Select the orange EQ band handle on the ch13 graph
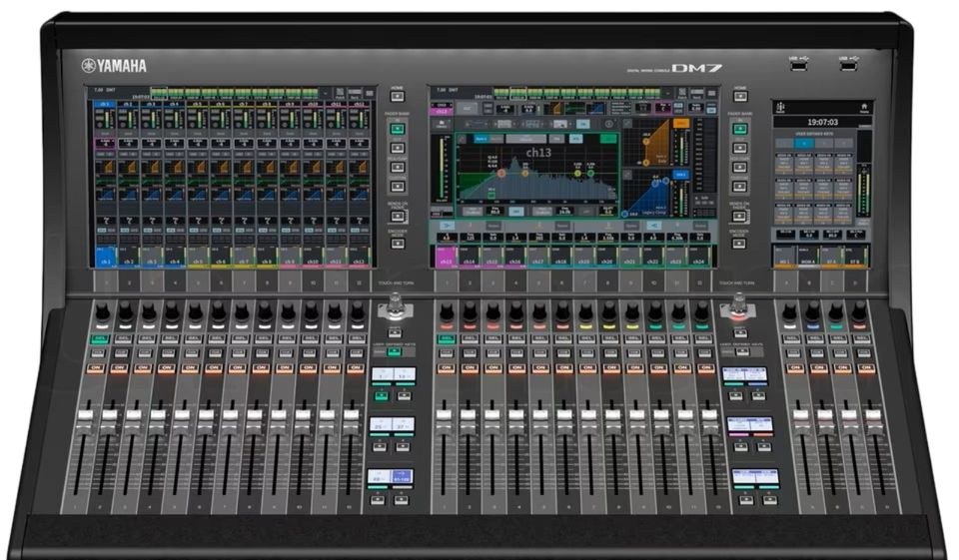The image size is (959, 560). (x=525, y=173)
